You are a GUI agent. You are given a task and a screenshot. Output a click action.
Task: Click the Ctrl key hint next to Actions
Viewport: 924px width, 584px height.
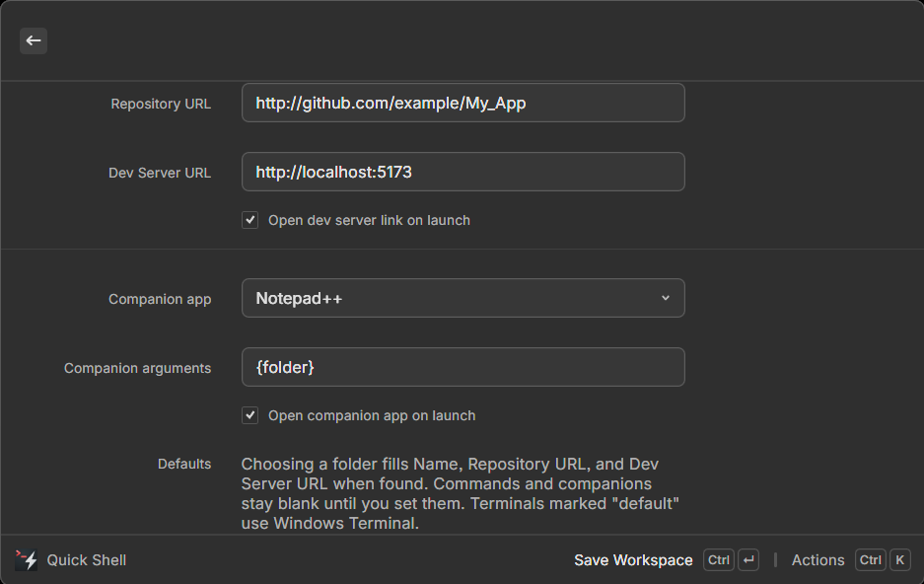[871, 560]
